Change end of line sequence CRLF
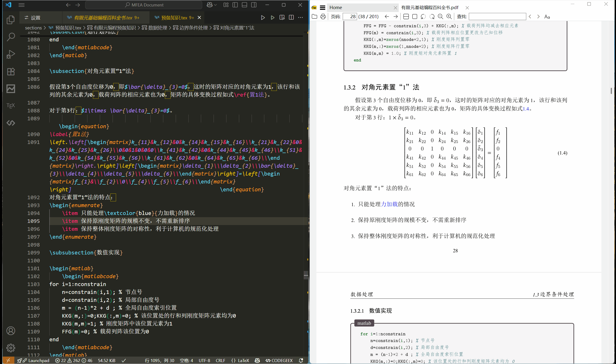Image resolution: width=616 pixels, height=364 pixels. click(x=220, y=360)
